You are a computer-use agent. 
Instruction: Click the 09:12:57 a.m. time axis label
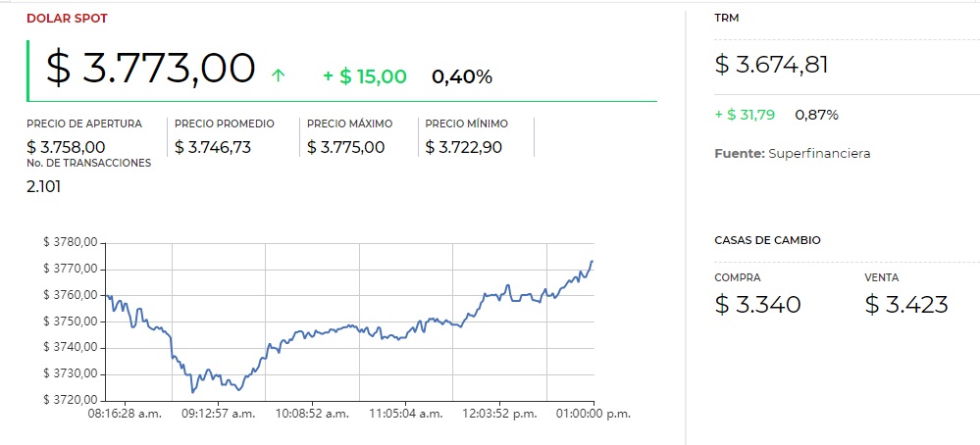point(219,414)
